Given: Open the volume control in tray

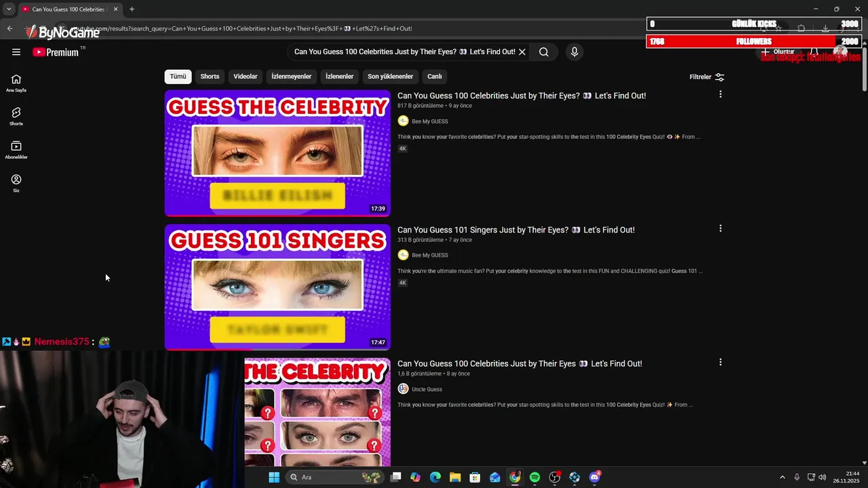Looking at the screenshot, I should 822,477.
